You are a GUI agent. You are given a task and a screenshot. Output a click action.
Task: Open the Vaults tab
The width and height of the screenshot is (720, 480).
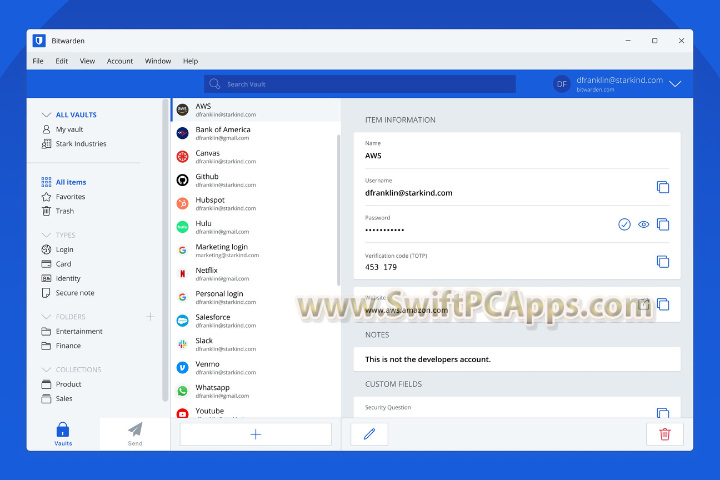(63, 434)
